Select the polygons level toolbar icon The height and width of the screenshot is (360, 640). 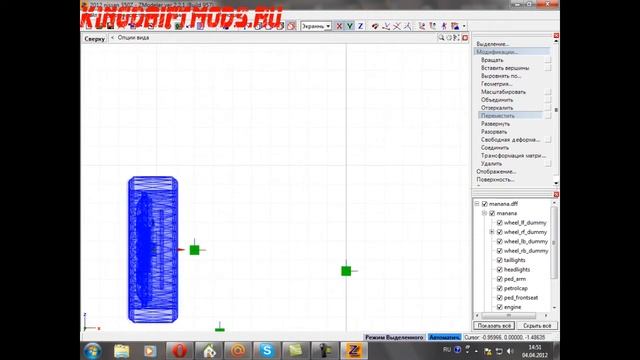pyautogui.click(x=407, y=26)
